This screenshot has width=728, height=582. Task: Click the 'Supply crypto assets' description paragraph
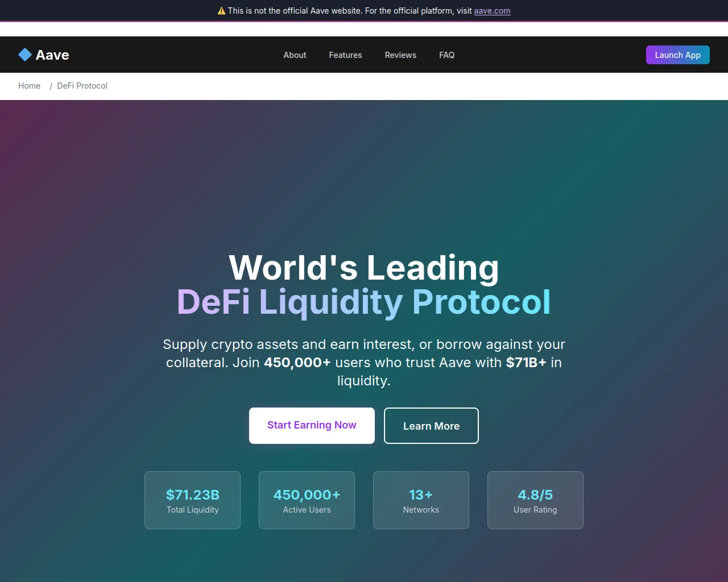click(x=364, y=363)
